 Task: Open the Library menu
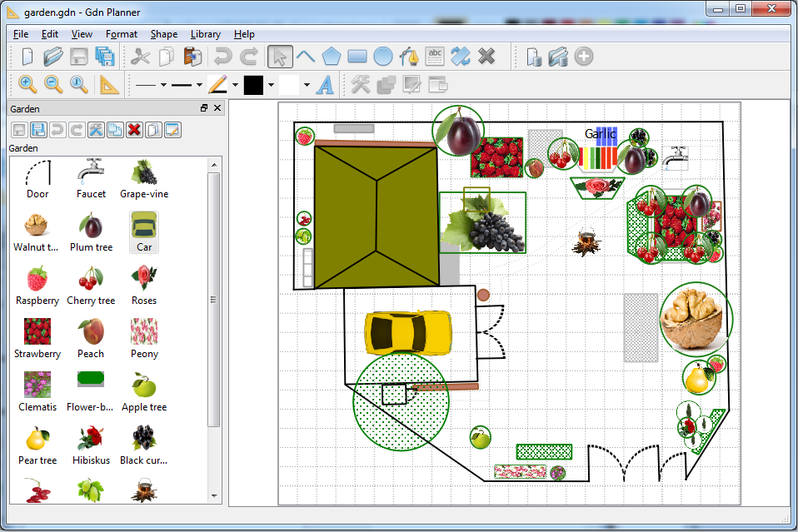pyautogui.click(x=205, y=34)
